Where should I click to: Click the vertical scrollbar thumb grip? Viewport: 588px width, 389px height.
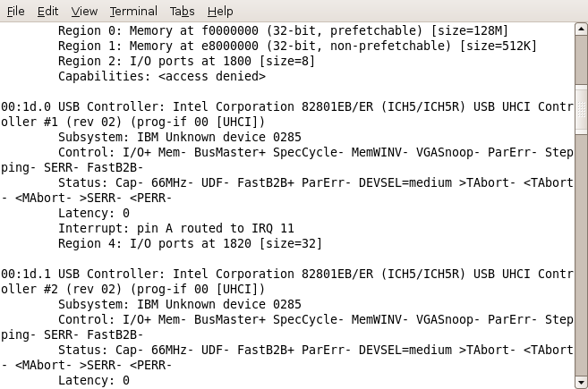[x=581, y=109]
